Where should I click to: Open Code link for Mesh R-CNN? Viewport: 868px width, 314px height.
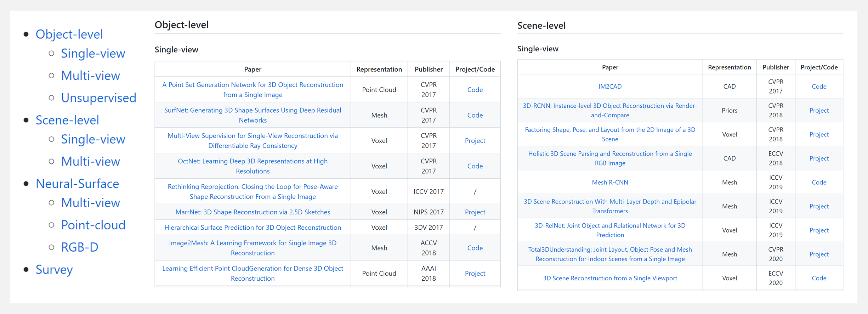pos(819,183)
